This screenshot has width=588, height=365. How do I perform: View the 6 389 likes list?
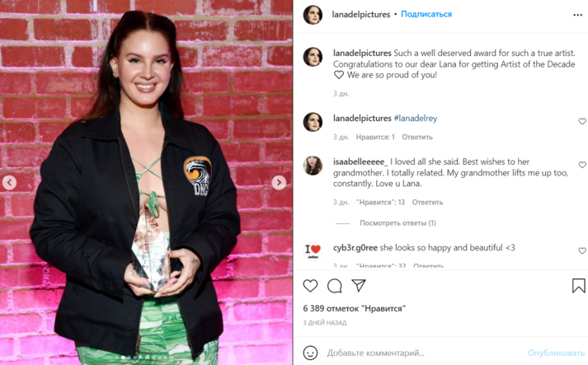[354, 308]
